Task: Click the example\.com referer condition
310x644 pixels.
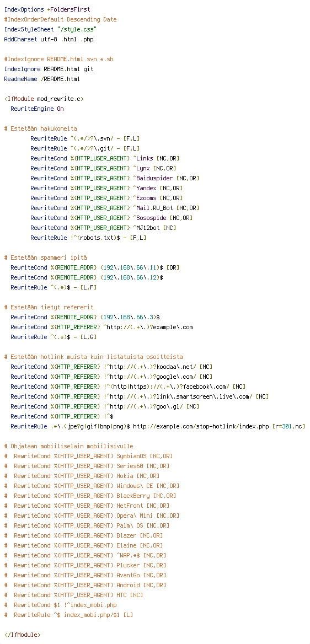Action: tap(102, 328)
